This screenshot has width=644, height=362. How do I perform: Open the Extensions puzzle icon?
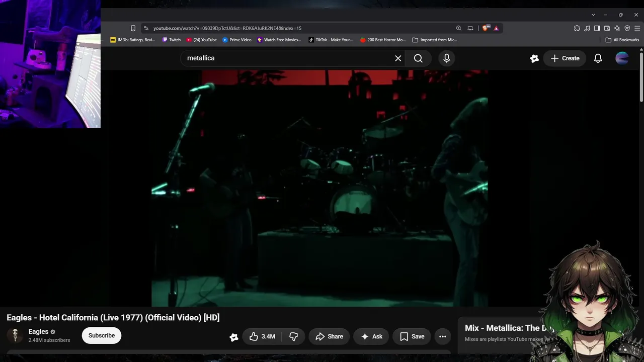pos(577,28)
